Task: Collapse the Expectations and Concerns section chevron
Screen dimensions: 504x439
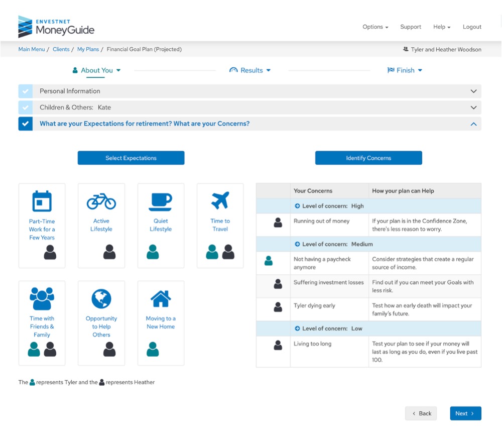Action: coord(473,124)
